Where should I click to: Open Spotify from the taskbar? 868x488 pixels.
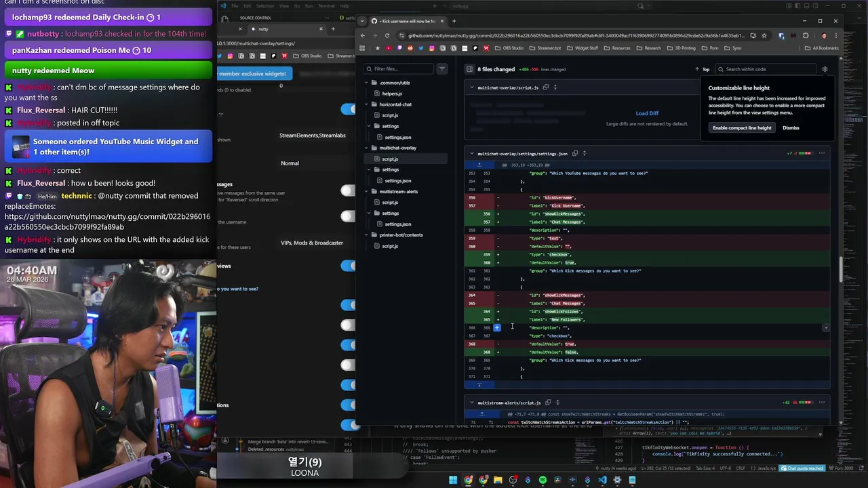pyautogui.click(x=542, y=481)
